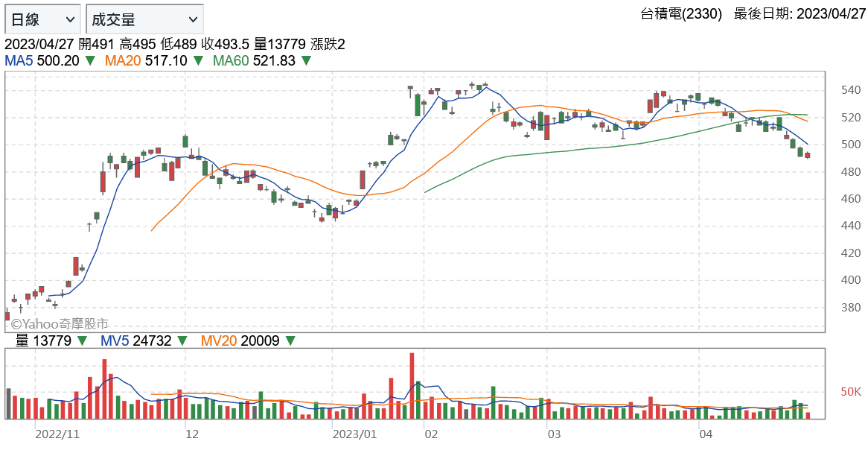
Task: Click the 台積電(2330) stock title
Action: click(681, 14)
